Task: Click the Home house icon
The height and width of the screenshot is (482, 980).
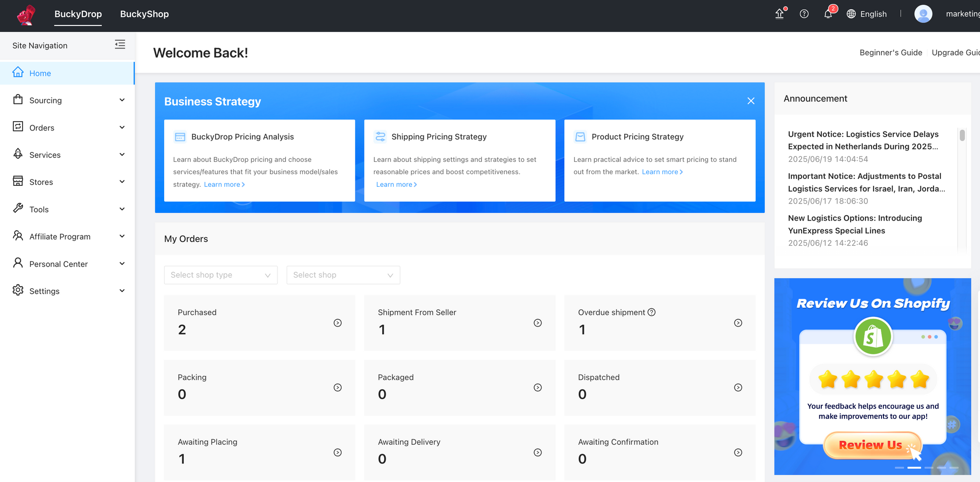Action: click(x=18, y=72)
